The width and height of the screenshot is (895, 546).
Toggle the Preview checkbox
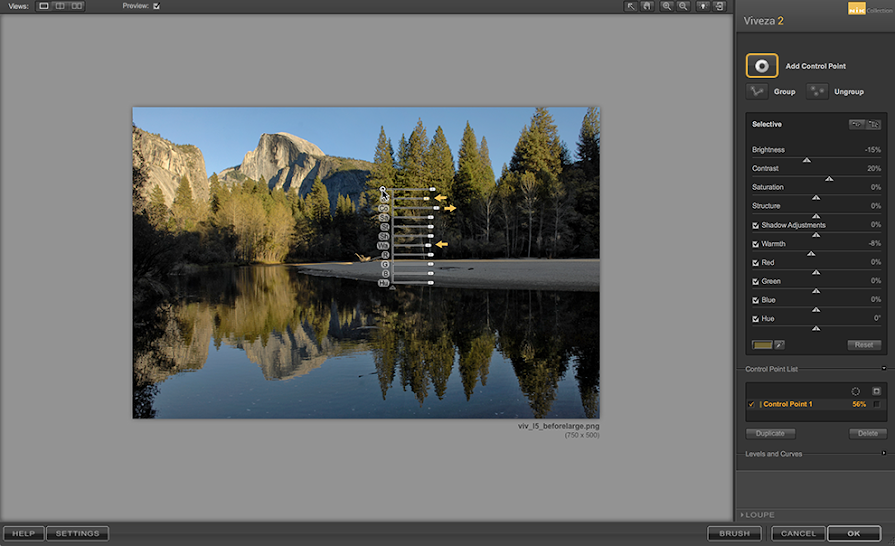(x=156, y=6)
